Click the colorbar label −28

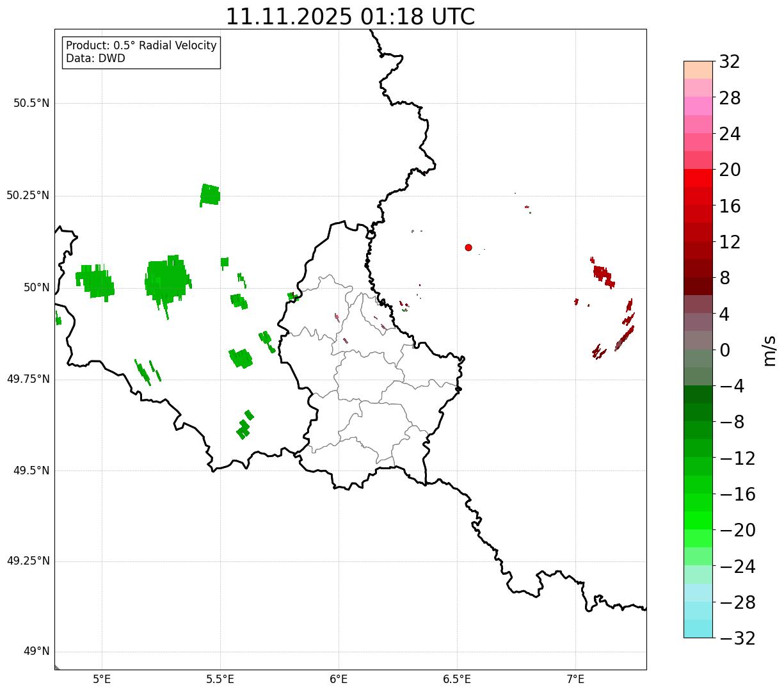tap(737, 602)
